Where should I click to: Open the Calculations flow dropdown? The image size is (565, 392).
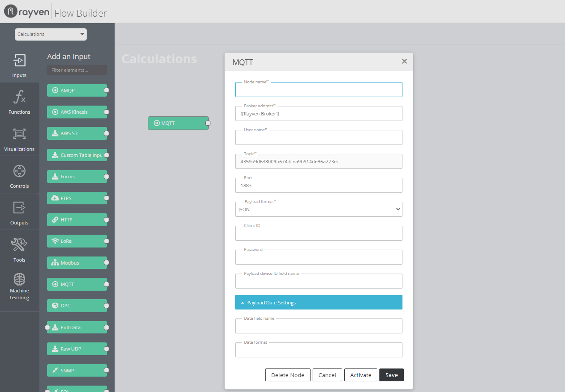51,34
